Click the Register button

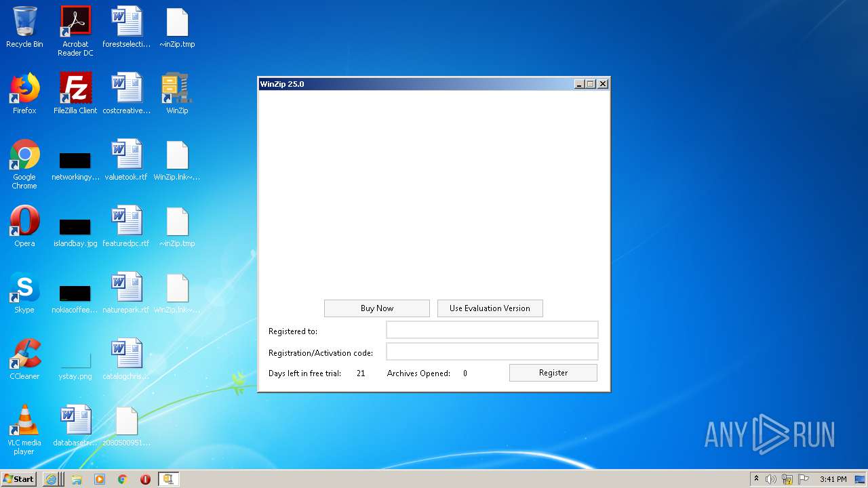tap(553, 373)
